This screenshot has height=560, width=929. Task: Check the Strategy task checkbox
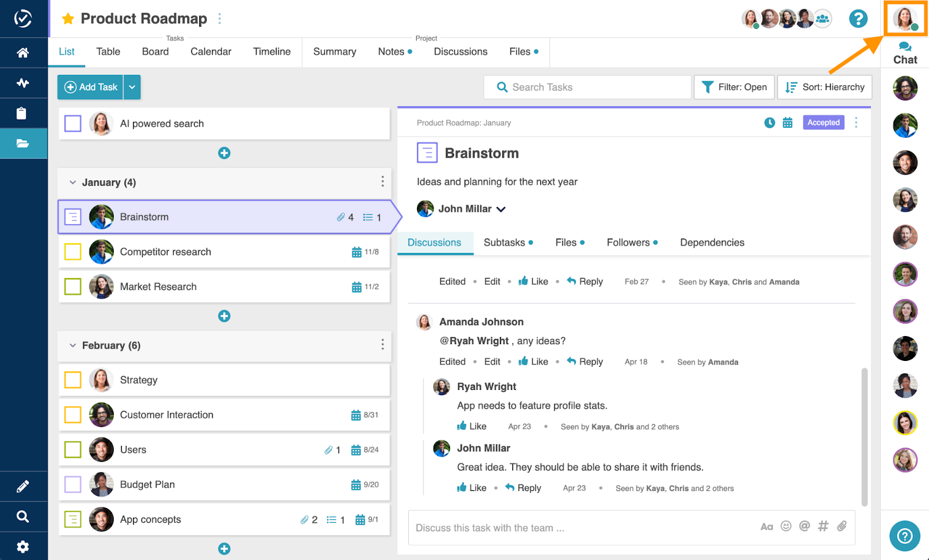click(73, 380)
